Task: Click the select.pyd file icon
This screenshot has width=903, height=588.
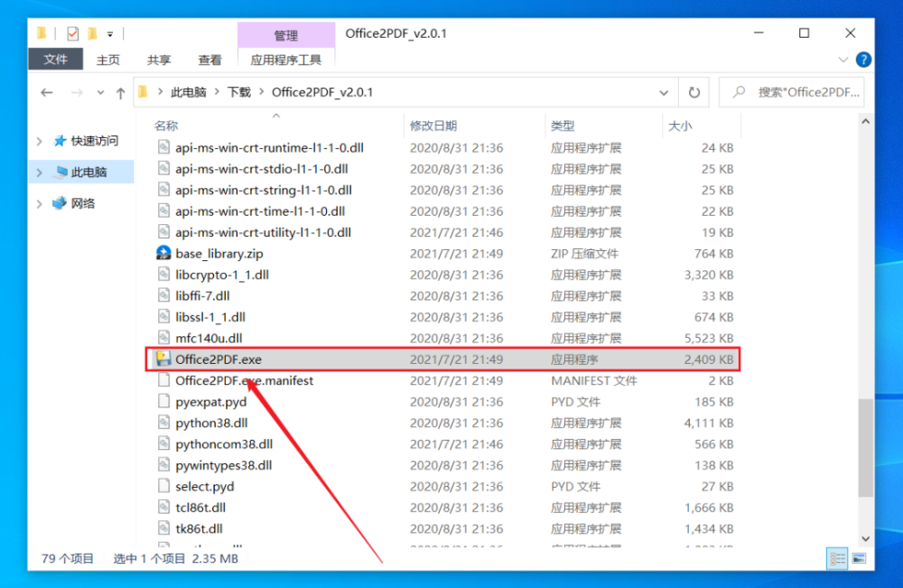Action: pos(163,486)
